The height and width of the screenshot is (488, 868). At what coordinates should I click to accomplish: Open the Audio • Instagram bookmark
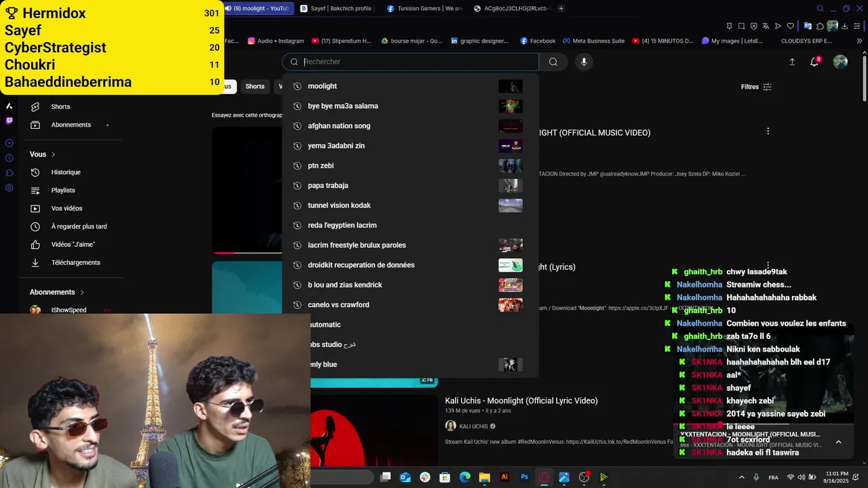275,41
